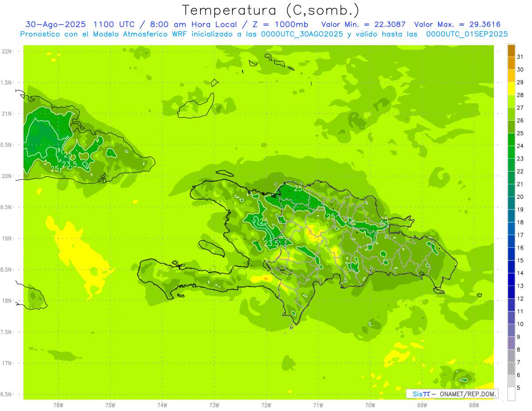The image size is (532, 411).
Task: Click the dark orange swatch above 31
Action: coord(511,51)
